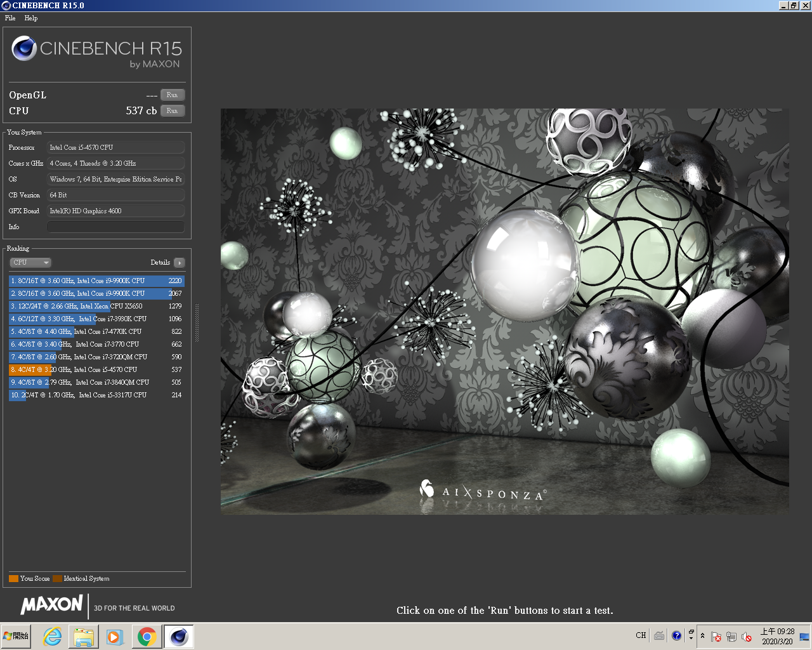Click the blue help question mark icon
812x650 pixels.
coord(676,635)
